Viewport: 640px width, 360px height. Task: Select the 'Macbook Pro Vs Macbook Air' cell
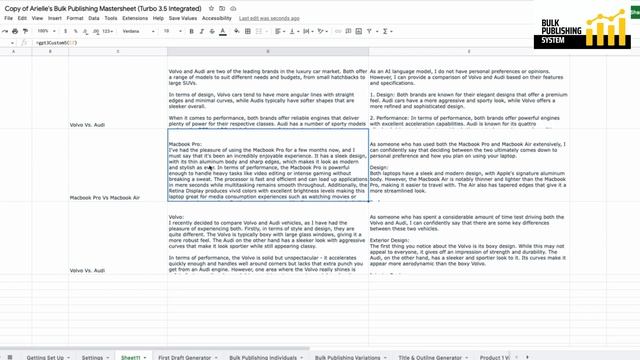coord(118,165)
